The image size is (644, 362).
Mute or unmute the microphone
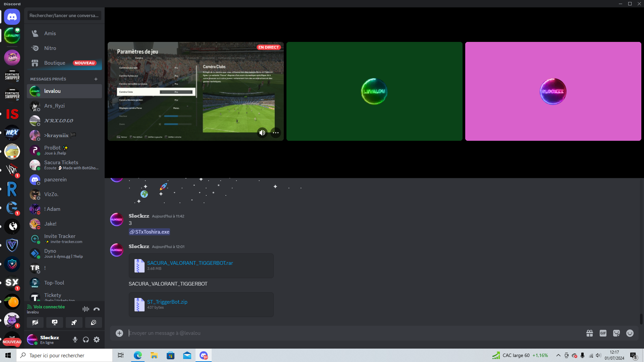pos(75,340)
